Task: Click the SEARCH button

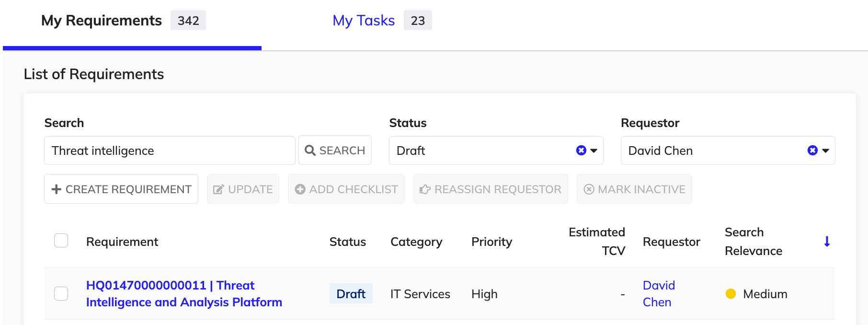Action: point(335,151)
